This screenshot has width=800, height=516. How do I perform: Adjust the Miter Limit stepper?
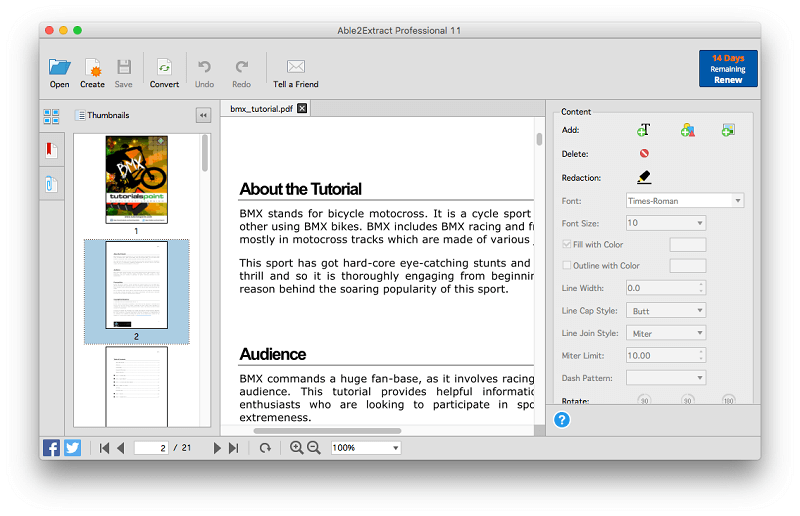tap(702, 355)
